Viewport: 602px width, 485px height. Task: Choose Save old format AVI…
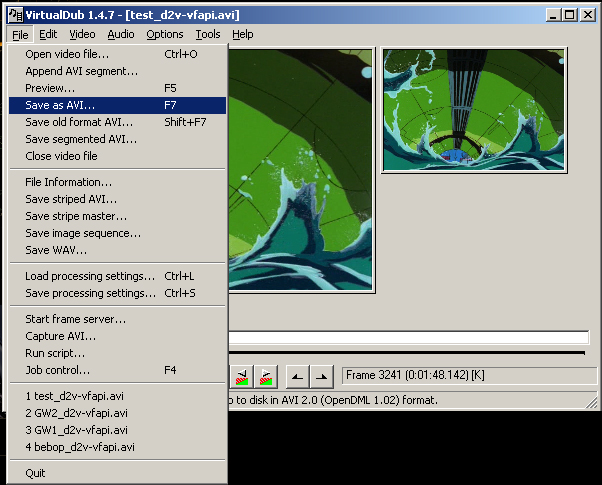tap(117, 122)
